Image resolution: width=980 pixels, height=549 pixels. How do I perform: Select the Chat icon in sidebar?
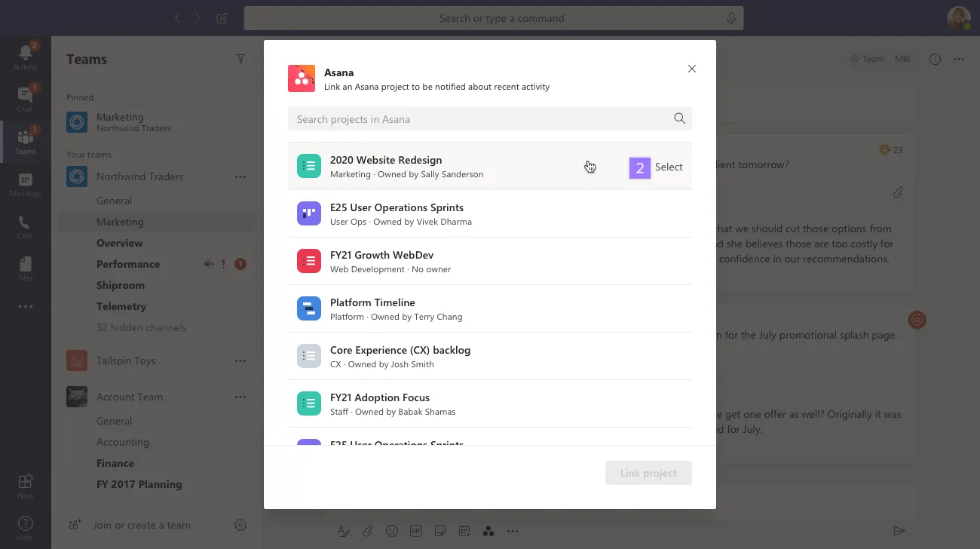point(25,96)
